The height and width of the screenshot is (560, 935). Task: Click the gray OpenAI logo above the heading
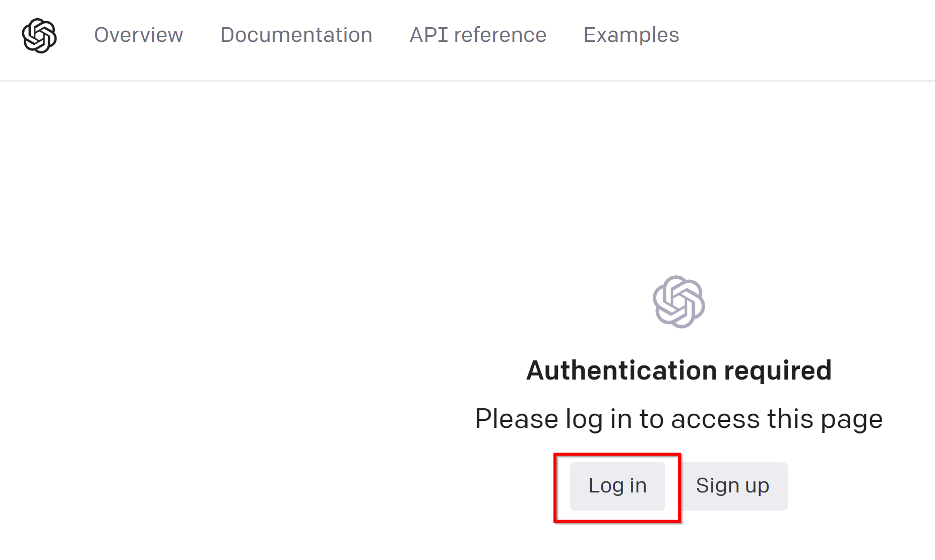pyautogui.click(x=678, y=302)
